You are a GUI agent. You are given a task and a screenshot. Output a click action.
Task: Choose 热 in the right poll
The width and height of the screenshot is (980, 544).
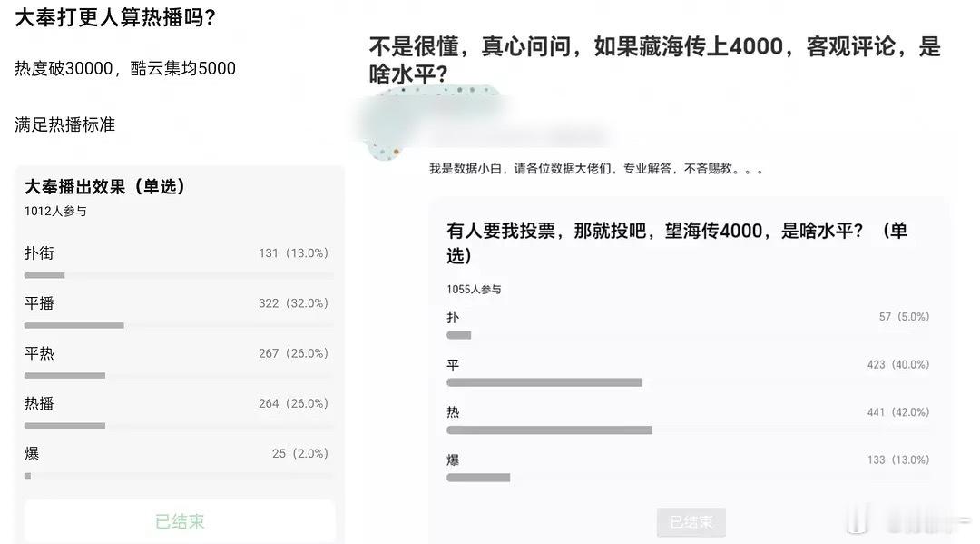(688, 420)
